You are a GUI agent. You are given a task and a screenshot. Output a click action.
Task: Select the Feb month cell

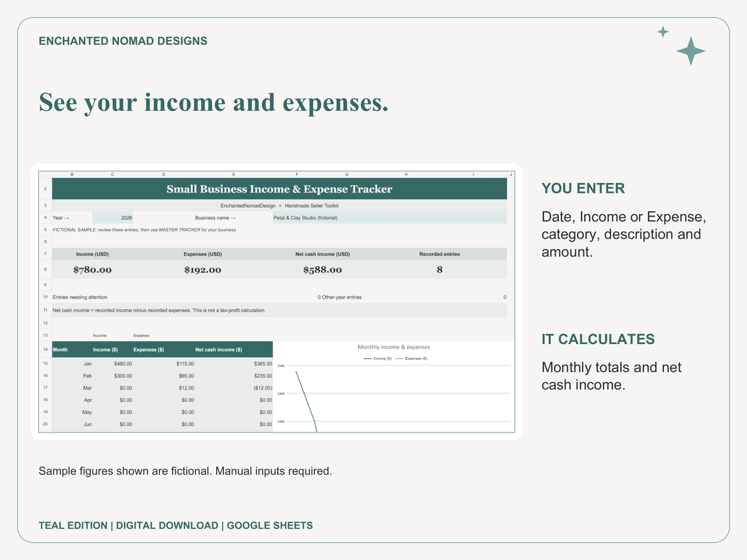tap(72, 376)
